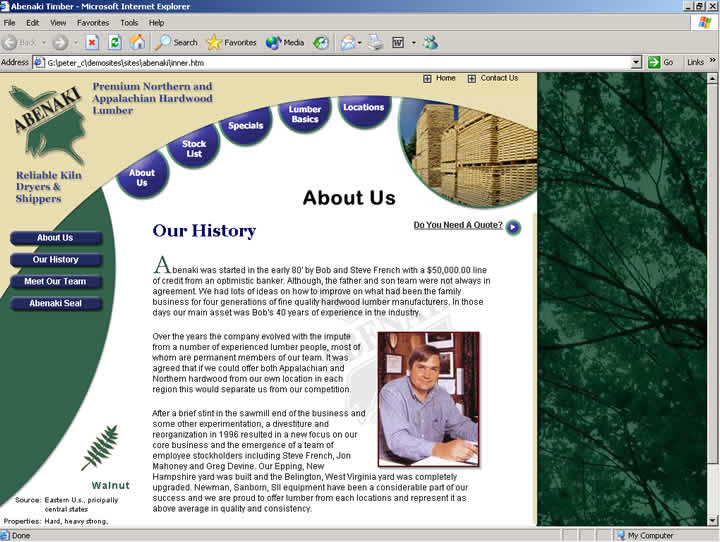This screenshot has width=720, height=542.
Task: Click the Our History sidebar button
Action: (x=55, y=260)
